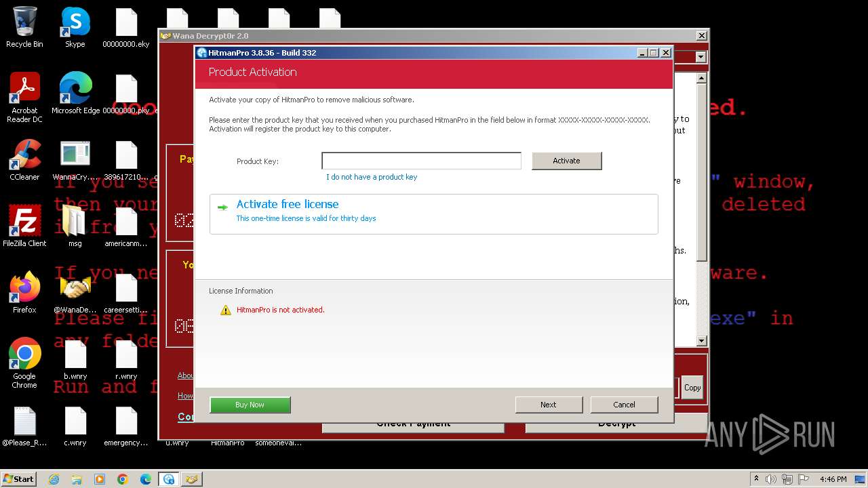Open Internet Explorer from taskbar
The height and width of the screenshot is (488, 868).
pos(54,479)
